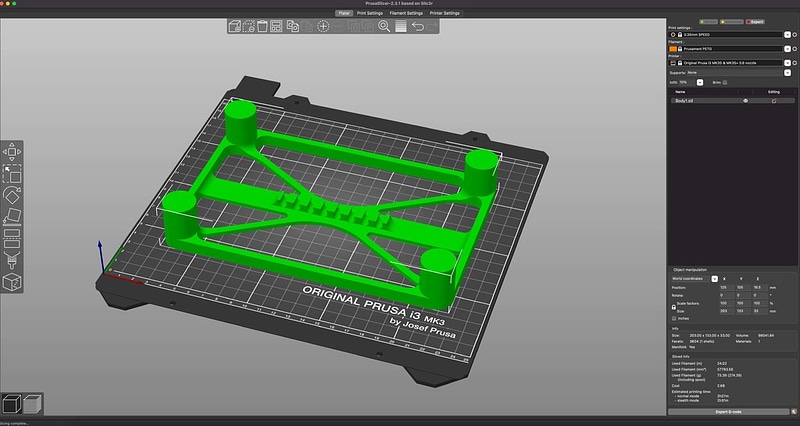This screenshot has width=800, height=426.
Task: Toggle visibility eye for Body1.stl
Action: pos(745,101)
